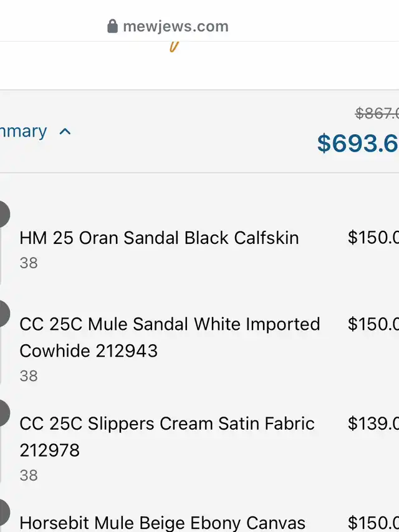Click the orange logo mark below the address bar
The image size is (399, 532).
(x=174, y=47)
